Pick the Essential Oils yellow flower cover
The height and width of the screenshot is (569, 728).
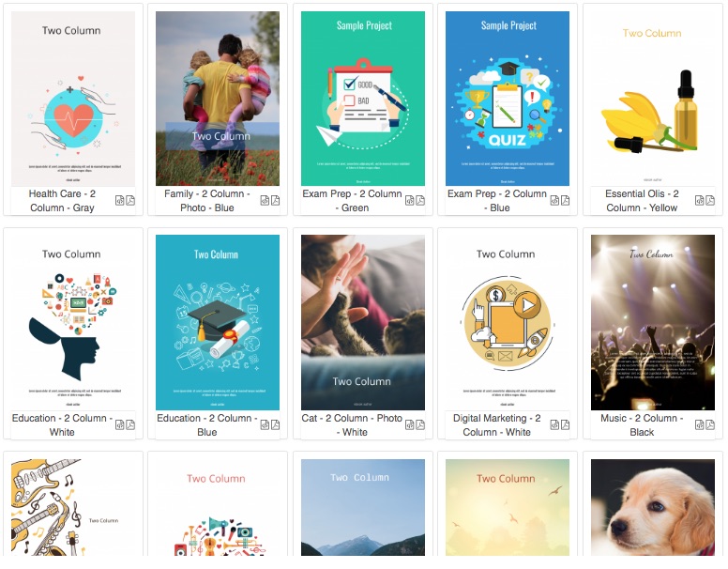click(x=652, y=99)
